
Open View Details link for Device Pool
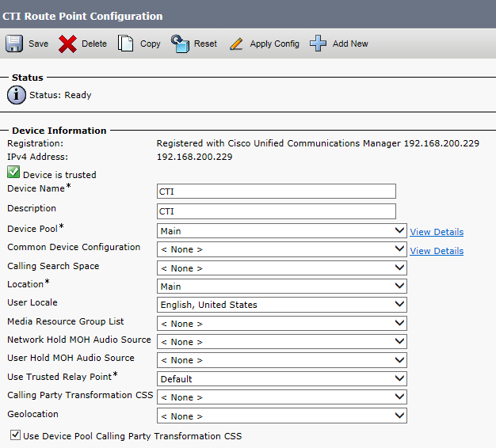[437, 232]
